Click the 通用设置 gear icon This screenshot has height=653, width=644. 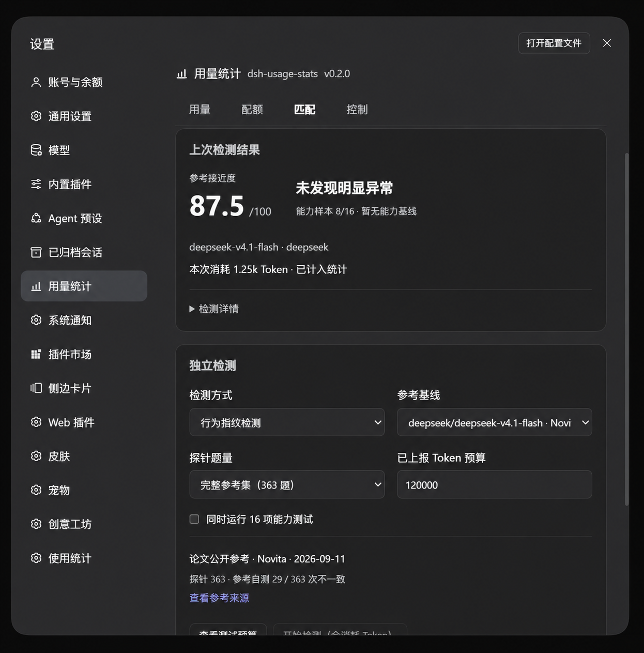coord(36,116)
